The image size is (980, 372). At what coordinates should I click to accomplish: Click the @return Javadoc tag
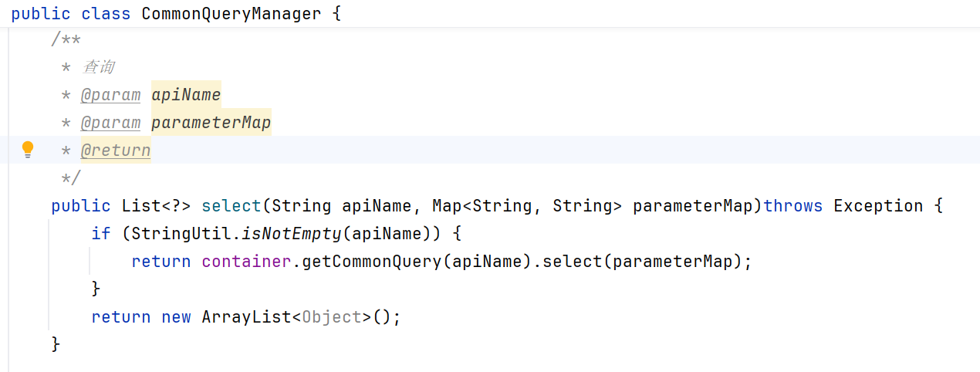click(116, 150)
